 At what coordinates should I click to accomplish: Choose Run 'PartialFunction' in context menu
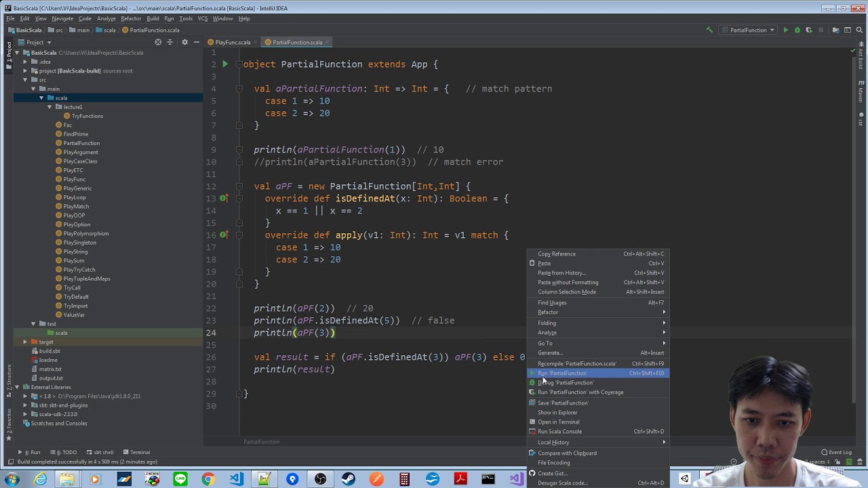[598, 373]
